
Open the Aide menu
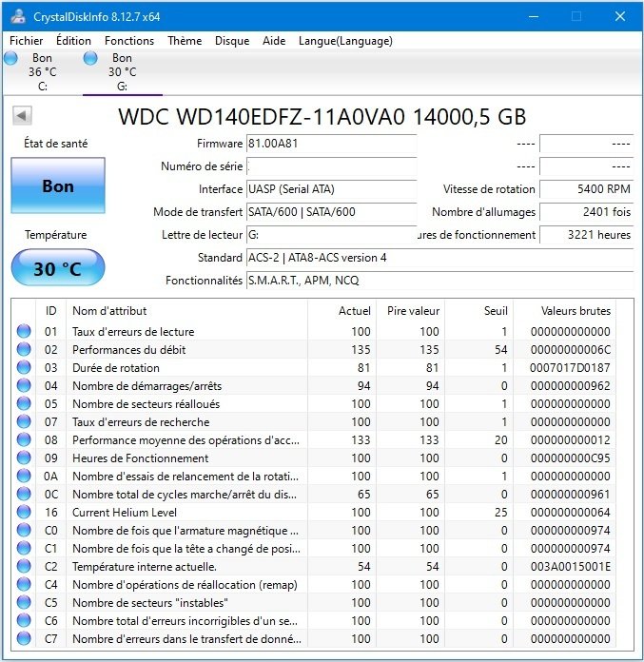tap(274, 41)
